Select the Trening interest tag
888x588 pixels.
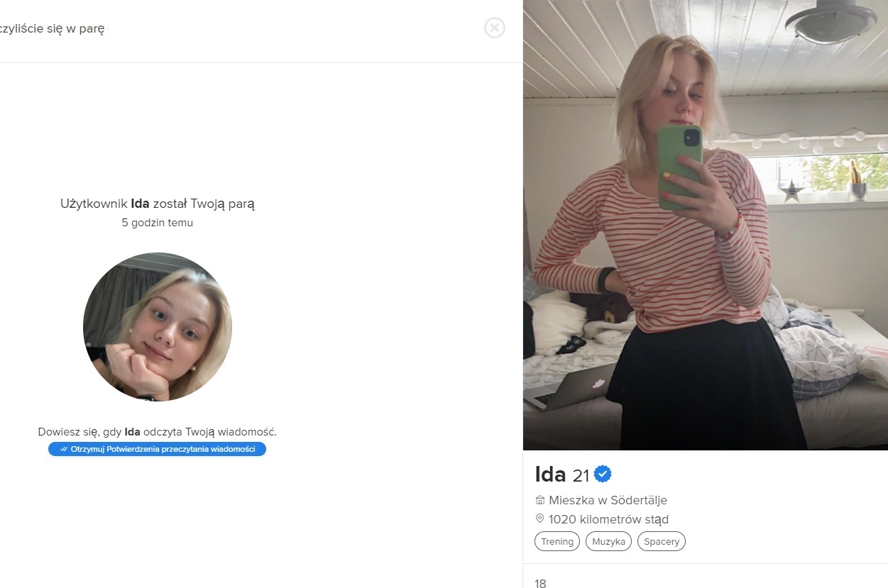557,541
